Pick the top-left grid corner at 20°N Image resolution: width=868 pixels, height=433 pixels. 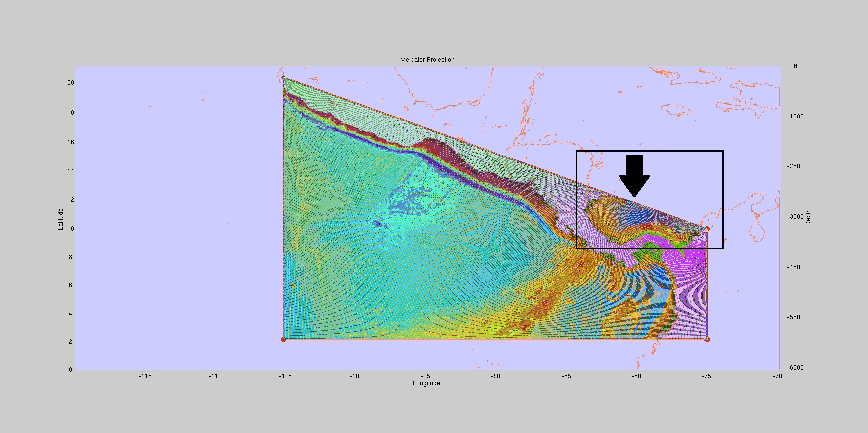pos(284,78)
